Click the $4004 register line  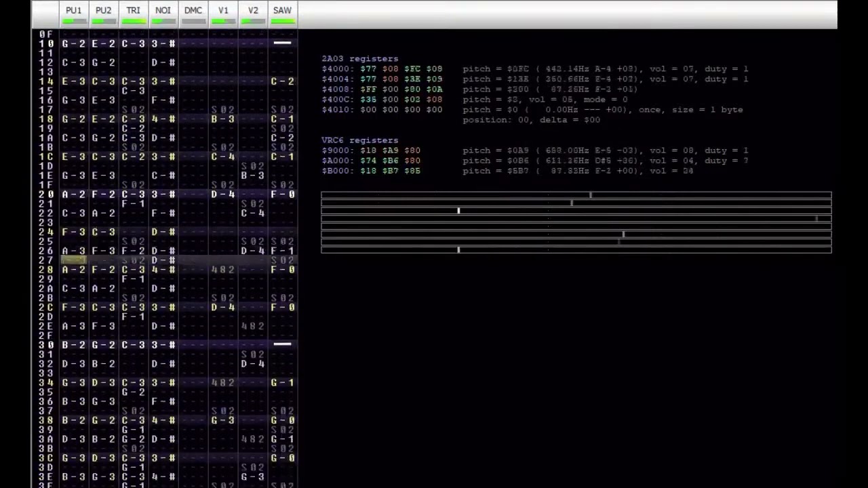534,79
